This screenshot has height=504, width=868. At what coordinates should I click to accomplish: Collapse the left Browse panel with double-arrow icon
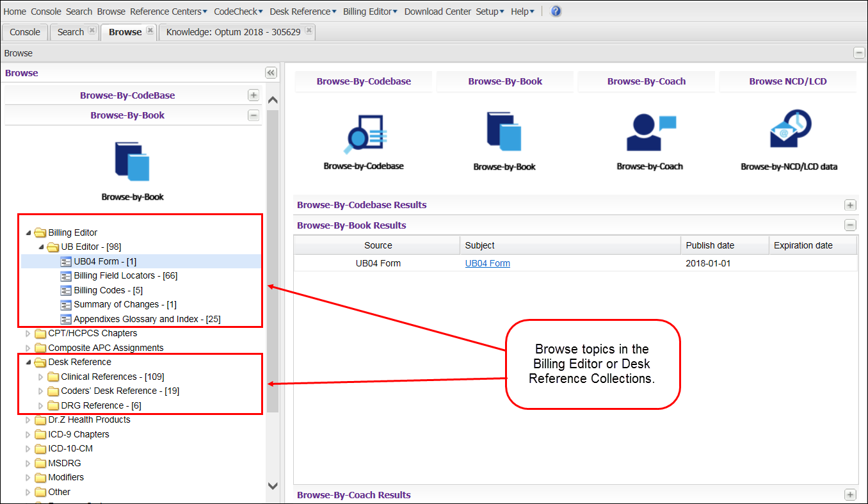271,73
